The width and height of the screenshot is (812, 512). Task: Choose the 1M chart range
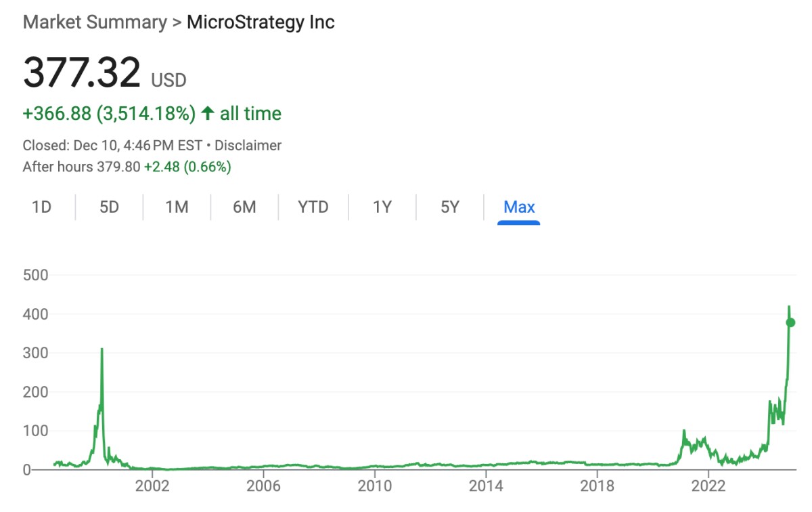coord(177,207)
